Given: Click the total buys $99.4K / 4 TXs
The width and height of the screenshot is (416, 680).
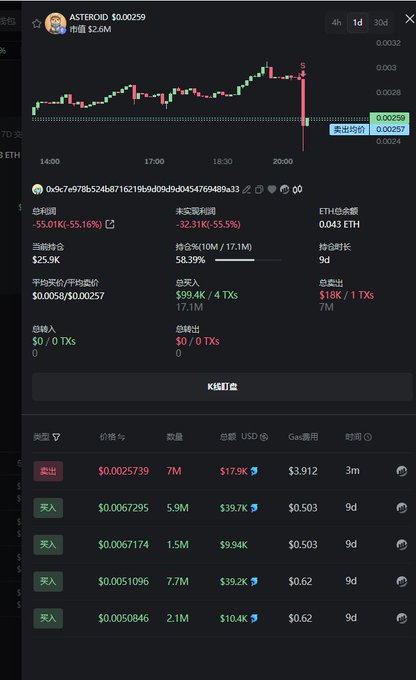Looking at the screenshot, I should coord(207,295).
